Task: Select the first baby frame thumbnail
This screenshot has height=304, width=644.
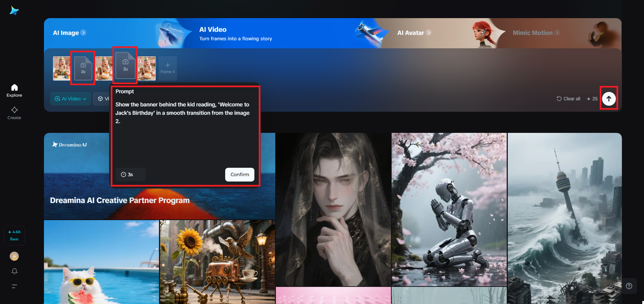Action: click(x=62, y=68)
